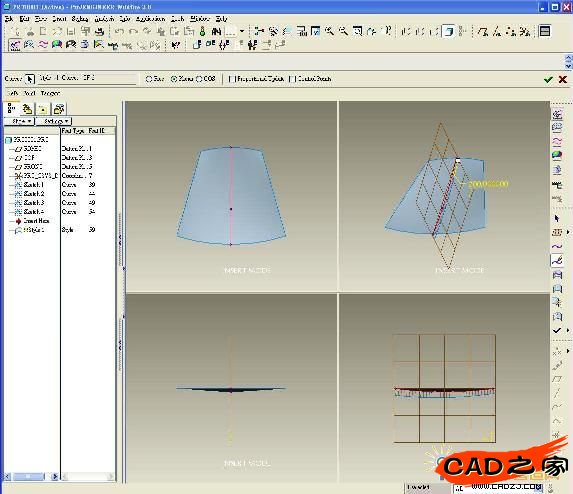Screen dimensions: 573x494
Task: Click the binoculars find icon
Action: [216, 31]
